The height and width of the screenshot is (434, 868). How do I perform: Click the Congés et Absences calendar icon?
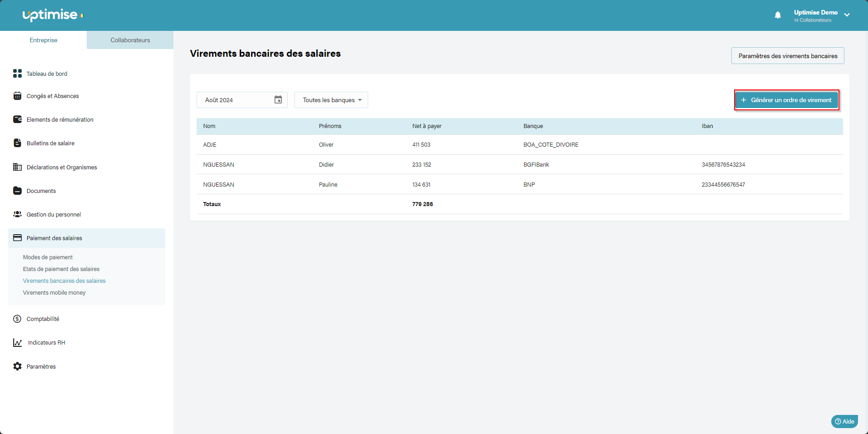click(x=17, y=96)
